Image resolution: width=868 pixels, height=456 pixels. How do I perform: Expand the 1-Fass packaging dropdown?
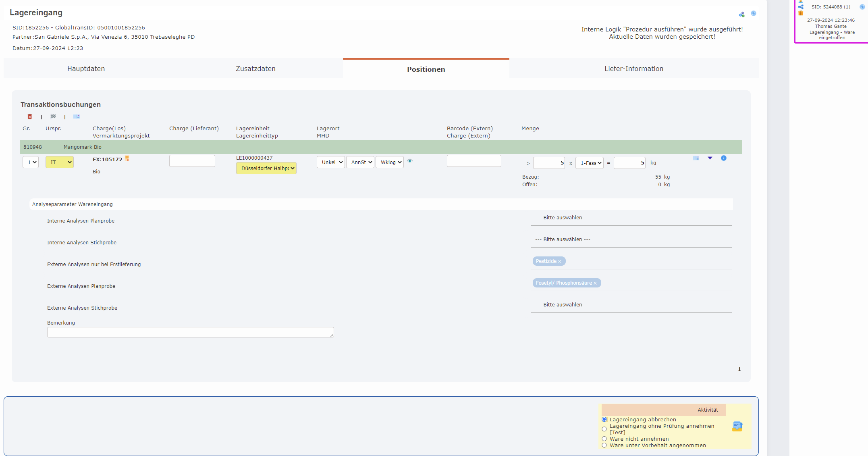(589, 163)
